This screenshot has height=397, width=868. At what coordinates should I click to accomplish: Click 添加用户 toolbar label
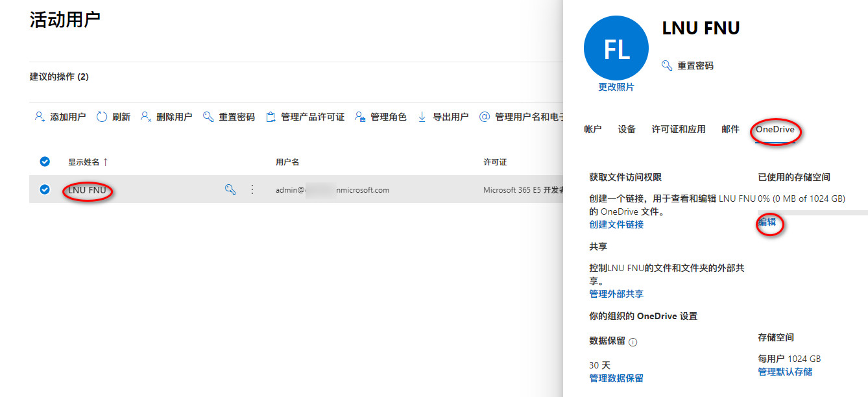click(68, 117)
